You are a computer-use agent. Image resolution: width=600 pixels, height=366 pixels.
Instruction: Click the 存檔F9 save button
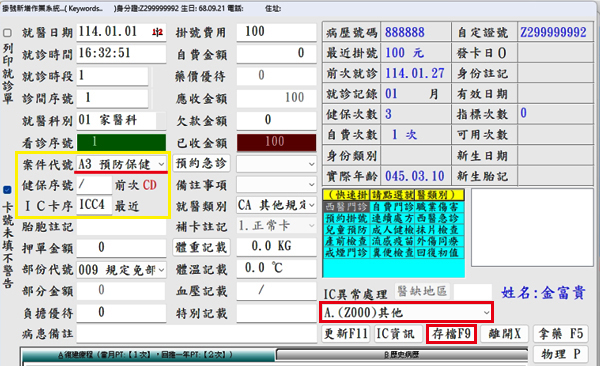click(452, 334)
